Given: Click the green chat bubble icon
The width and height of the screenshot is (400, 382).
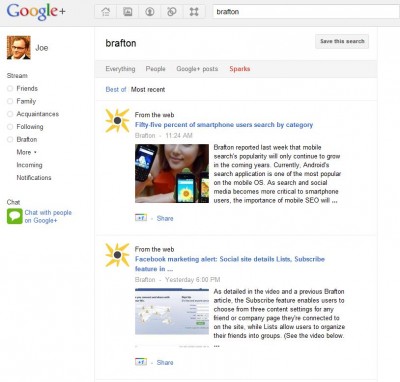Looking at the screenshot, I should tap(15, 216).
